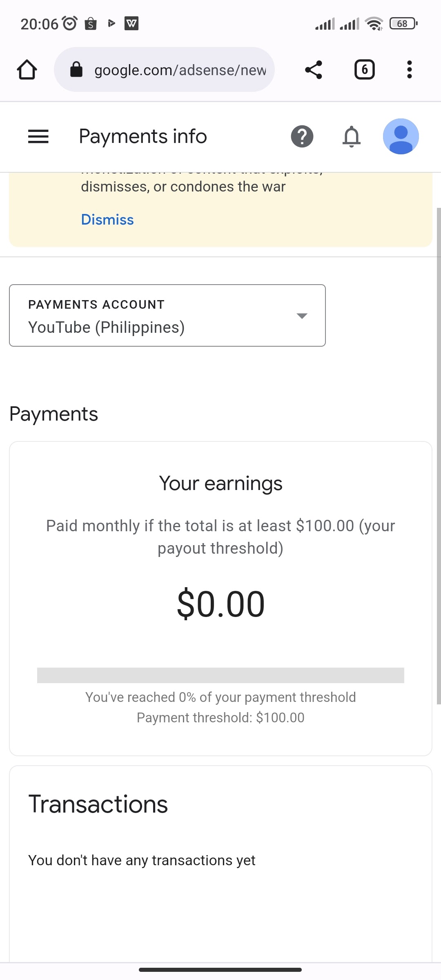
Task: Tap the Transactions card heading
Action: click(98, 804)
